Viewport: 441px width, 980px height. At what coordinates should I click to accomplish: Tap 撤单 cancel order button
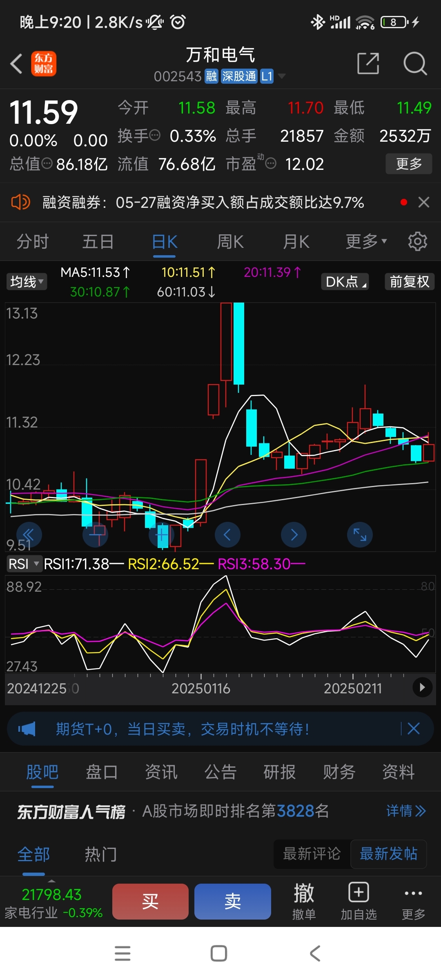click(x=304, y=902)
